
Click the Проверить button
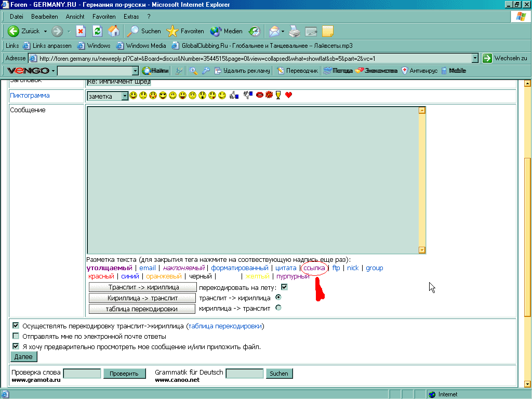[x=124, y=374]
